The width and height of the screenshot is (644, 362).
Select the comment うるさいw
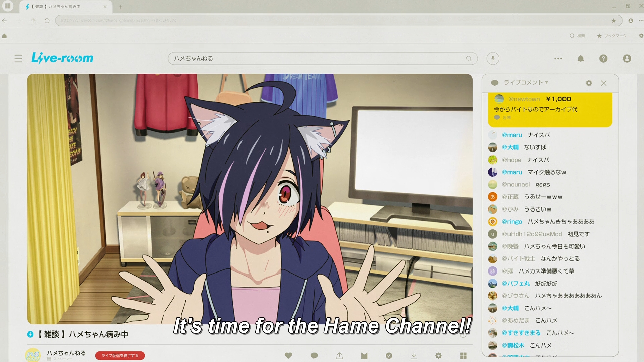(x=538, y=209)
